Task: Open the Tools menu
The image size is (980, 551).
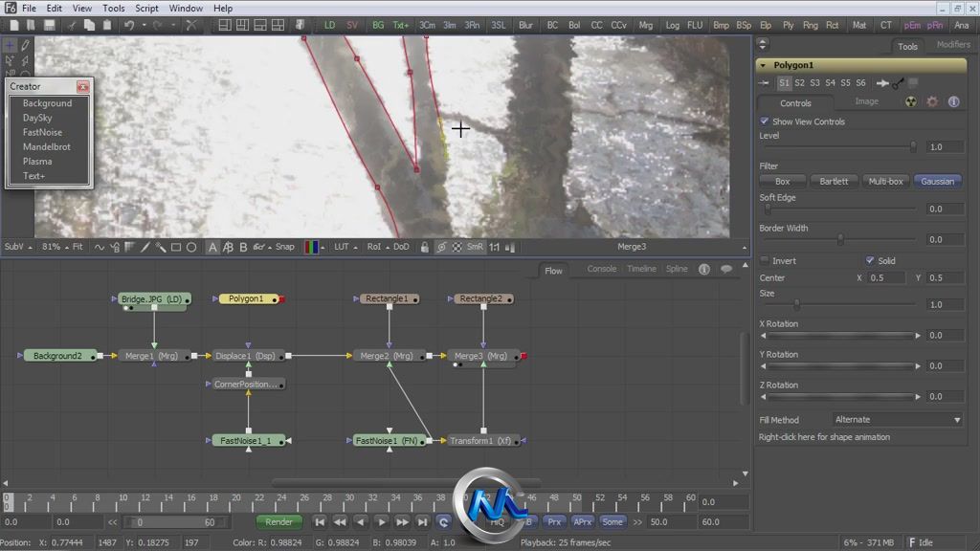Action: pyautogui.click(x=113, y=8)
